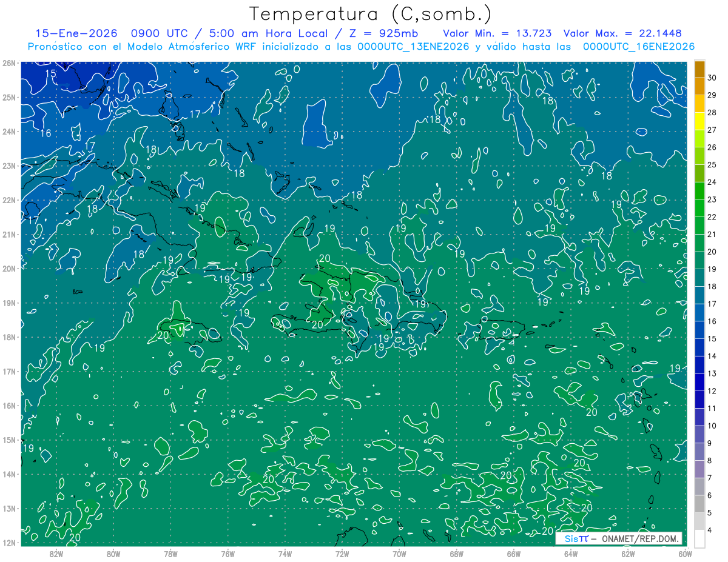
Task: Click the '60W' longitude axis label
Action: 685,554
